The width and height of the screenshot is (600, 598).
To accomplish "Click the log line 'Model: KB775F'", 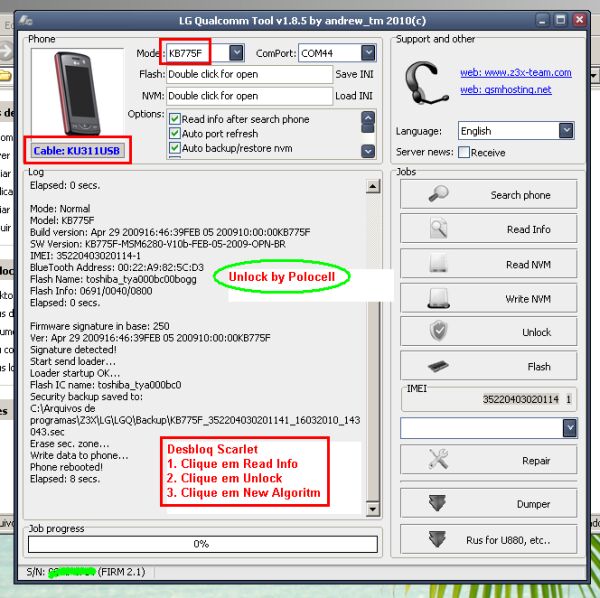I will 62,220.
